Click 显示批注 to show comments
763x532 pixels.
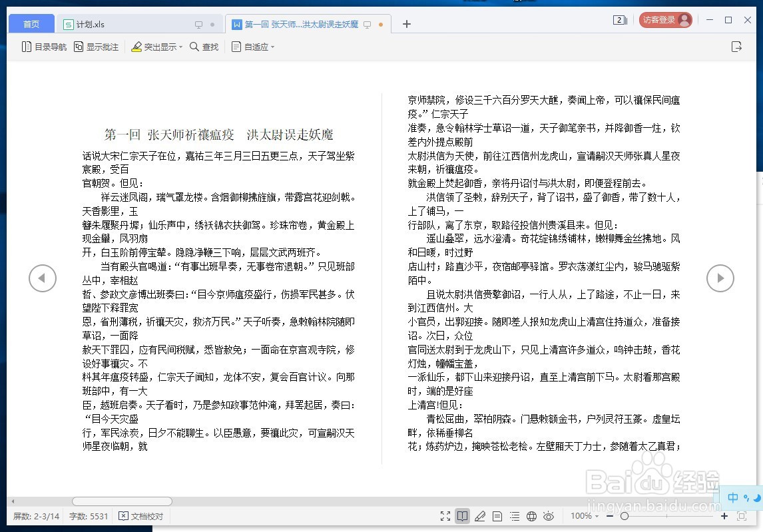[96, 47]
